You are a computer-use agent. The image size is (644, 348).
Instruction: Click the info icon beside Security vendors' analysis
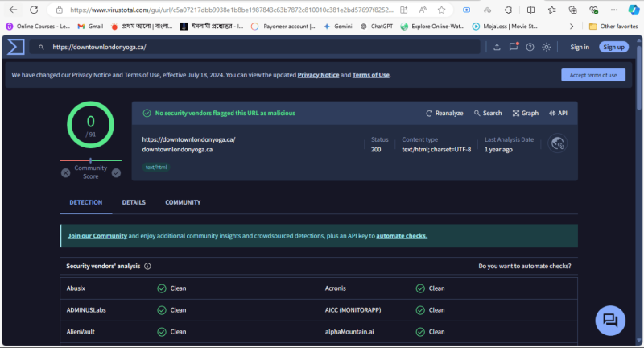(x=147, y=266)
